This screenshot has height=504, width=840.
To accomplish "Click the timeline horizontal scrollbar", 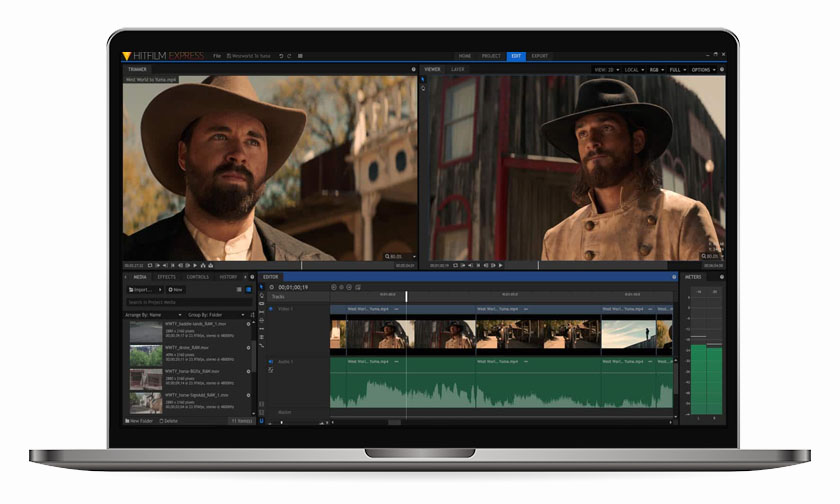I will (394, 422).
